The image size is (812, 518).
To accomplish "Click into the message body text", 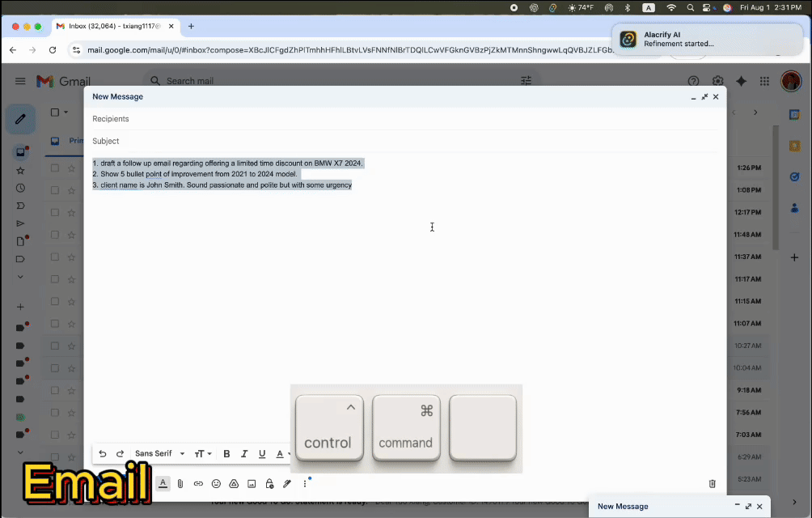I will click(x=228, y=174).
